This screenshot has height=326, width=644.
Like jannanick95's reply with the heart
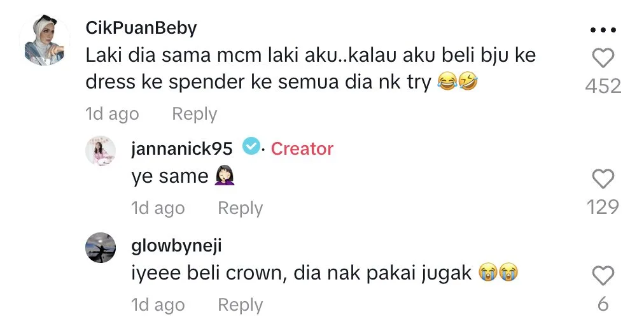pyautogui.click(x=603, y=180)
